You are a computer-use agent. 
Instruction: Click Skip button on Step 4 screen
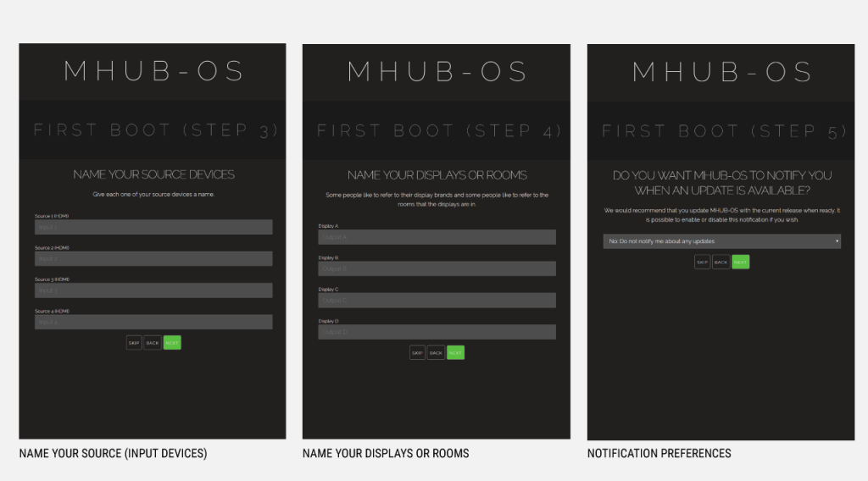[417, 353]
